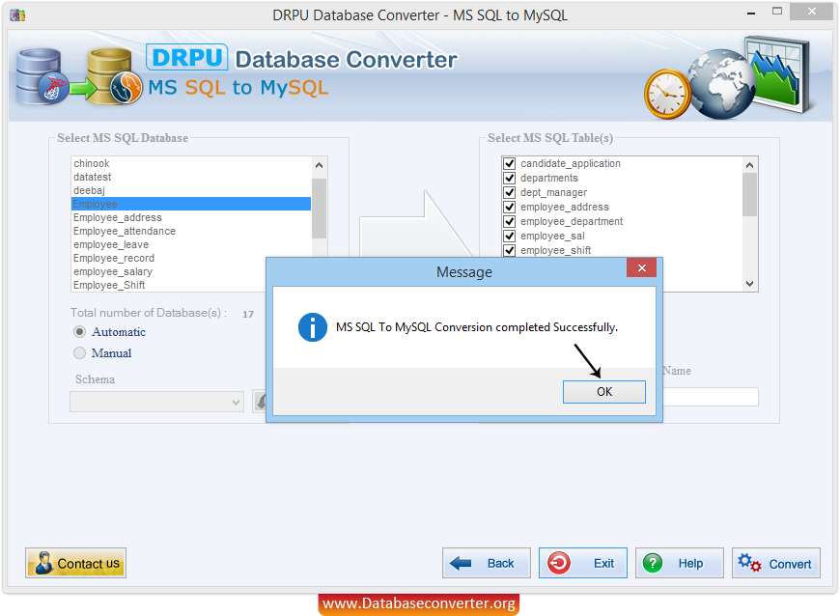Select the Employee_attendance database
The height and width of the screenshot is (616, 840).
coord(191,231)
